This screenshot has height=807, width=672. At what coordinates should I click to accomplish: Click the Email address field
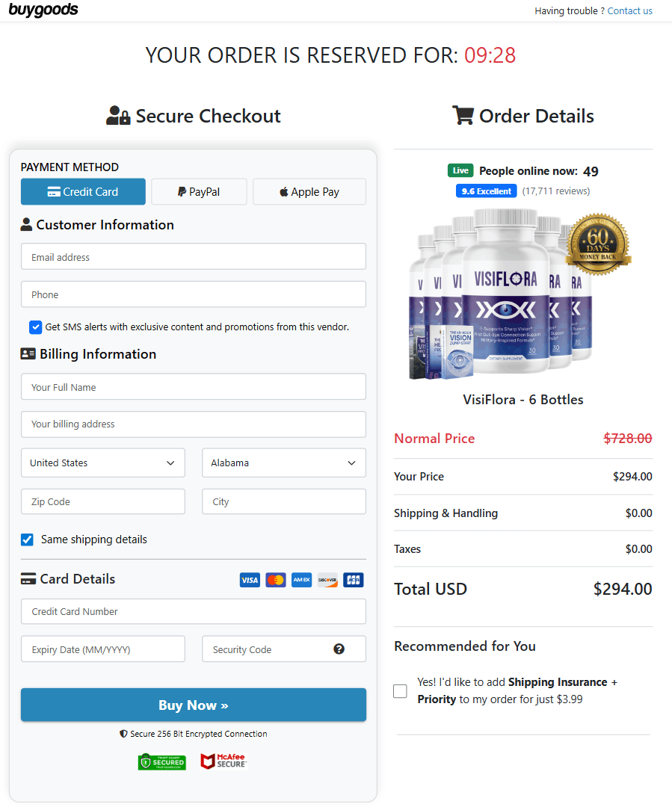tap(193, 256)
